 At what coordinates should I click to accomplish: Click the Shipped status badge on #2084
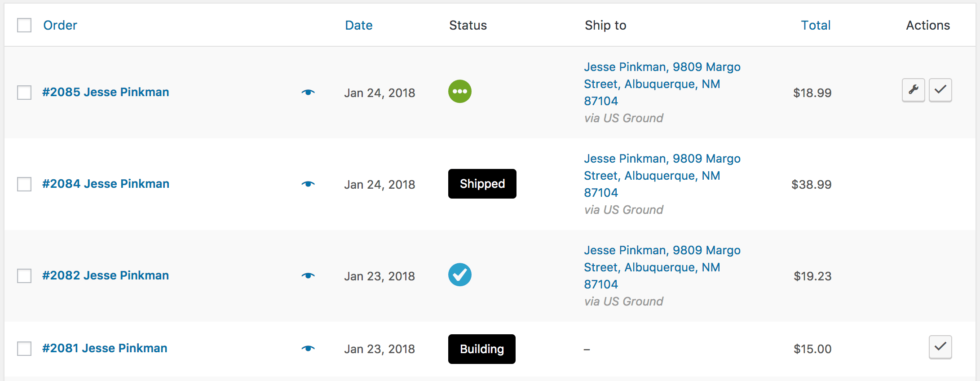[482, 183]
